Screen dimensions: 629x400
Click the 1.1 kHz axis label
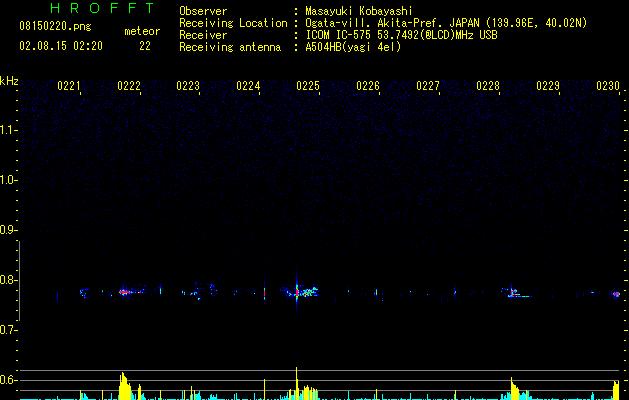pyautogui.click(x=7, y=130)
